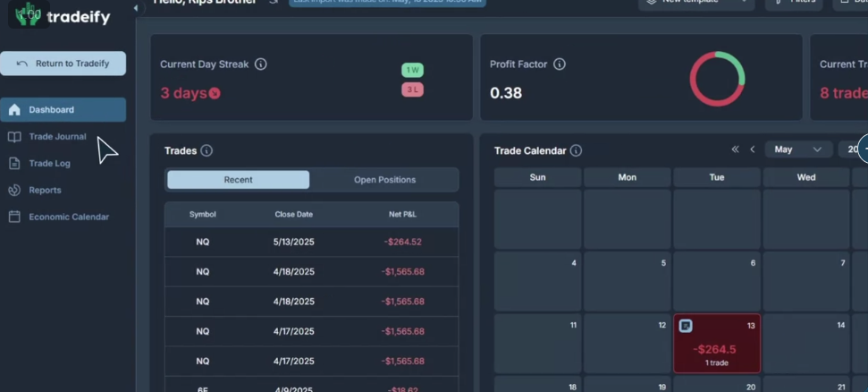Click the Economic Calendar sidebar icon
Image resolution: width=868 pixels, height=392 pixels.
14,217
